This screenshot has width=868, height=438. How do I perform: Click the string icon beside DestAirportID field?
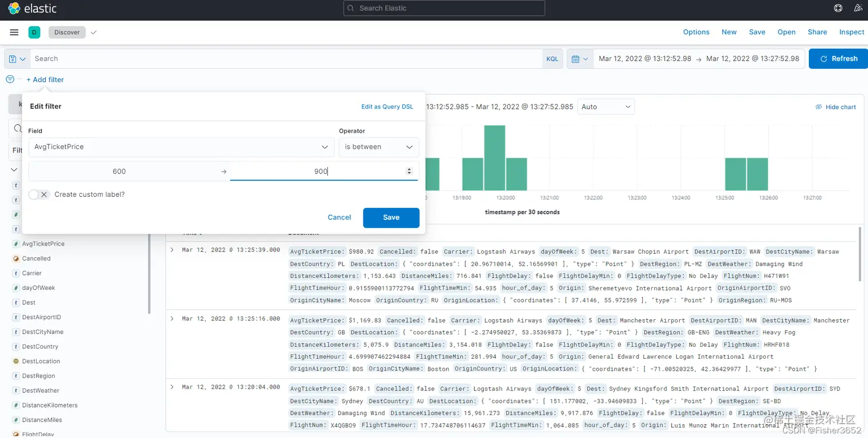click(x=16, y=317)
